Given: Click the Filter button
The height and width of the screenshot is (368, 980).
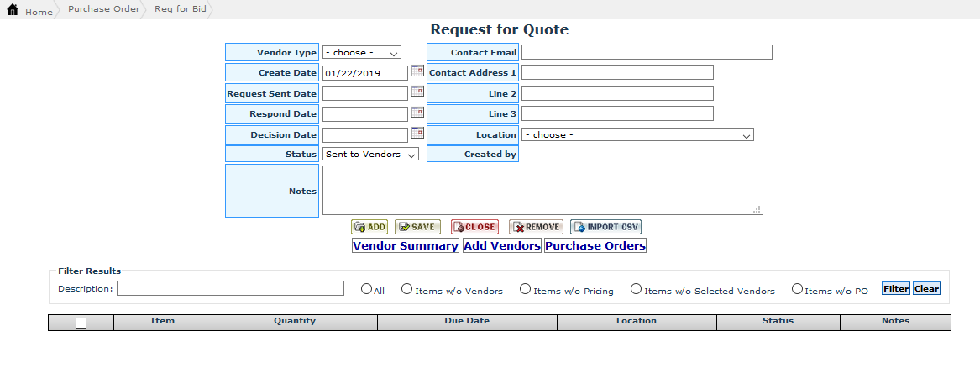Looking at the screenshot, I should [x=895, y=288].
